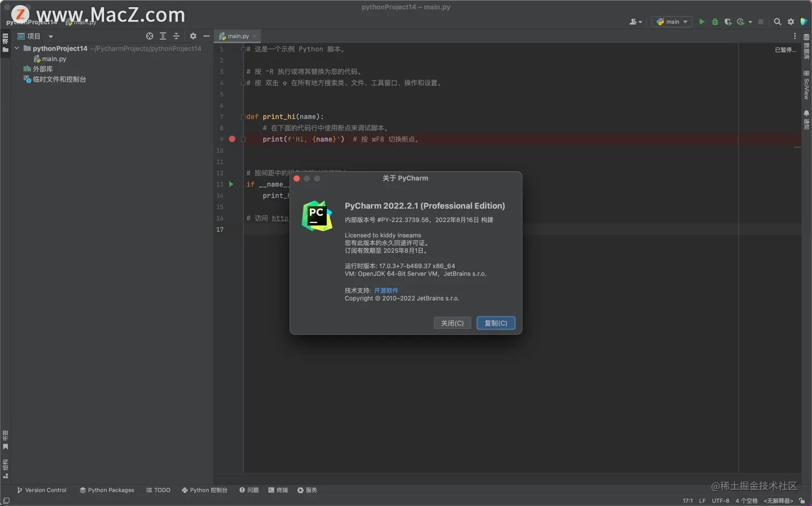Screen dimensions: 812x506
Task: Open Search Everywhere magnifier icon
Action: pyautogui.click(x=777, y=21)
